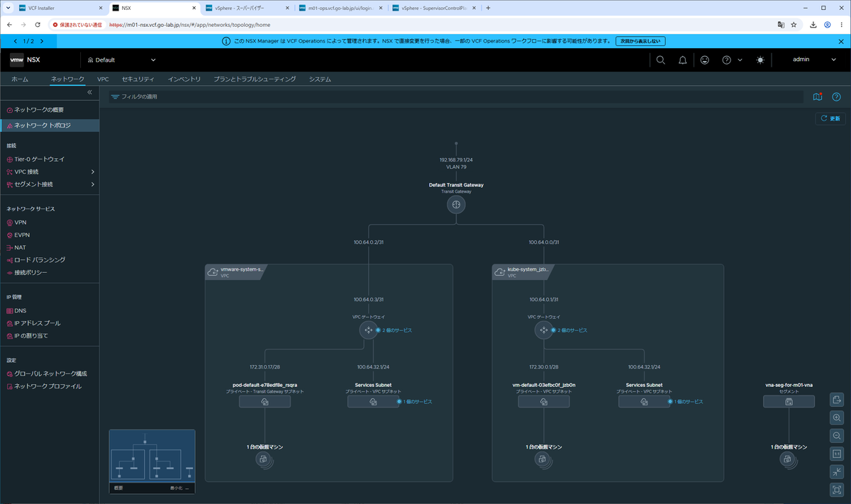Zoom in on the topology

pos(837,418)
